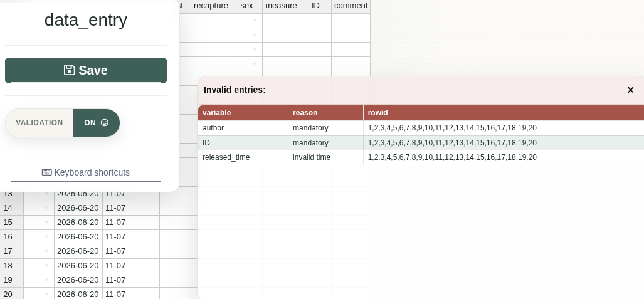Open dropdown arrow in row 16

pyautogui.click(x=46, y=236)
